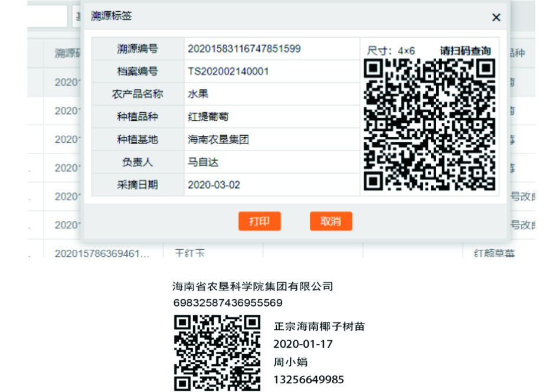Click company name 海南省农垦科学院集团有限公司
This screenshot has width=559, height=392.
(x=253, y=286)
